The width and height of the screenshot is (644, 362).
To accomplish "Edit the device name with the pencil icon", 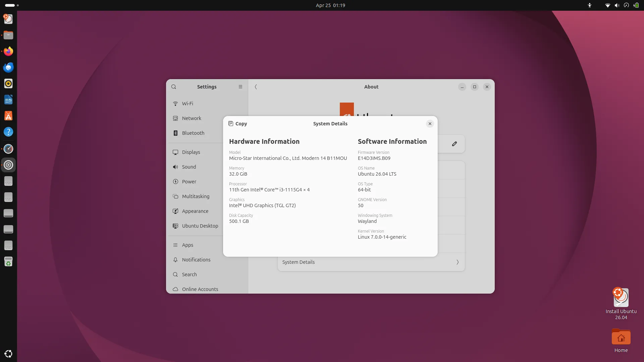I will point(454,143).
